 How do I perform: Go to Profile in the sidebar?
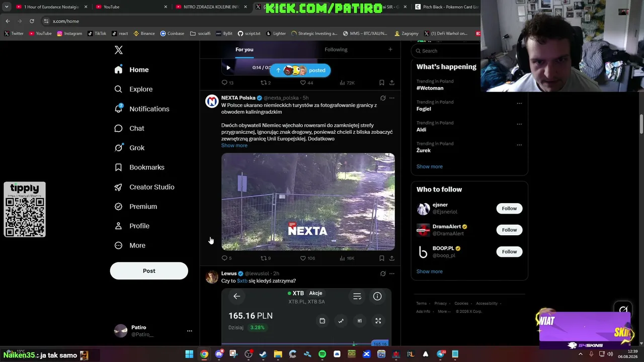pos(131,226)
